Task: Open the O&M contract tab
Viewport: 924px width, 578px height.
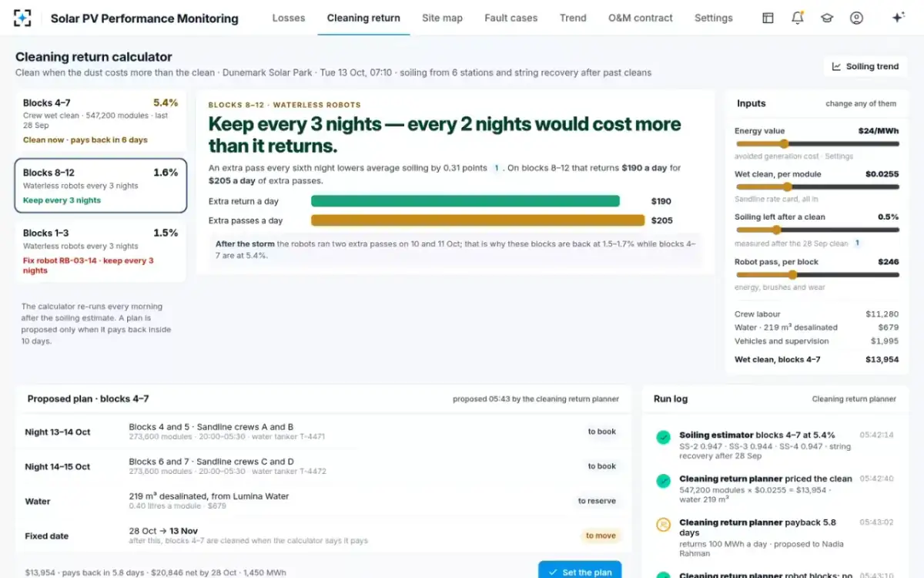Action: point(640,18)
